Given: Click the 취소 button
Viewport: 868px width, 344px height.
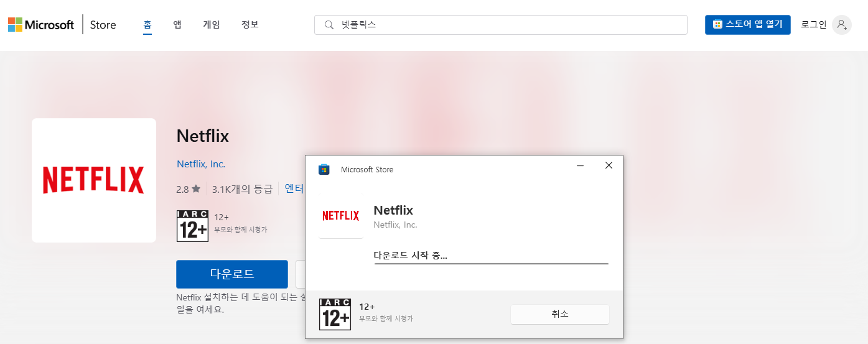Looking at the screenshot, I should (560, 314).
